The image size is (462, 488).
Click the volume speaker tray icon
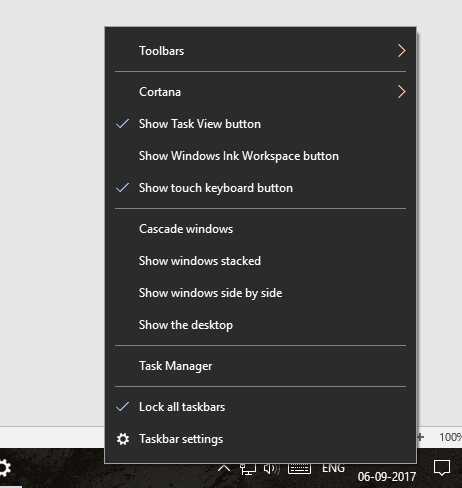tap(272, 469)
